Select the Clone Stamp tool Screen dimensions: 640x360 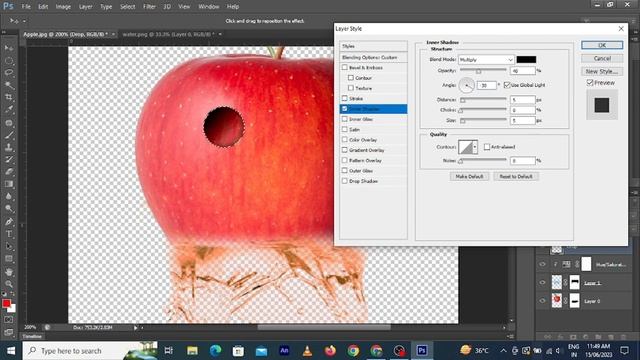(9, 147)
